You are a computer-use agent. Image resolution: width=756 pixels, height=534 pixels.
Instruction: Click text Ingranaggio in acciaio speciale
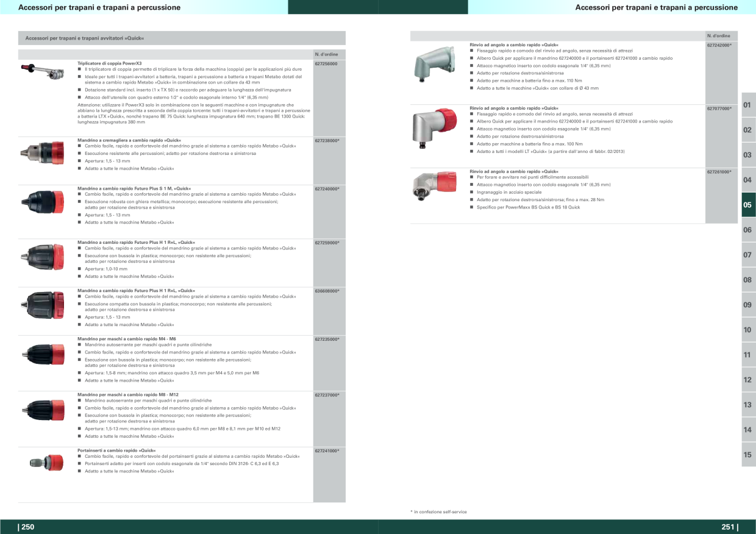click(509, 192)
